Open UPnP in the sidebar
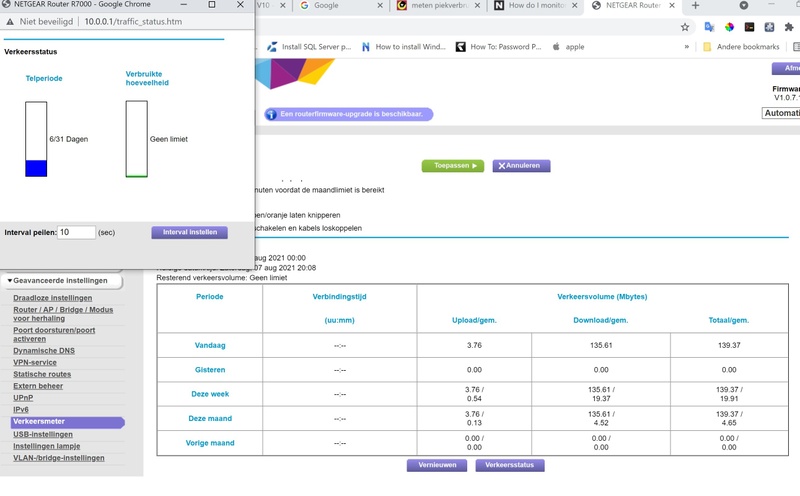800x496 pixels. pos(23,398)
